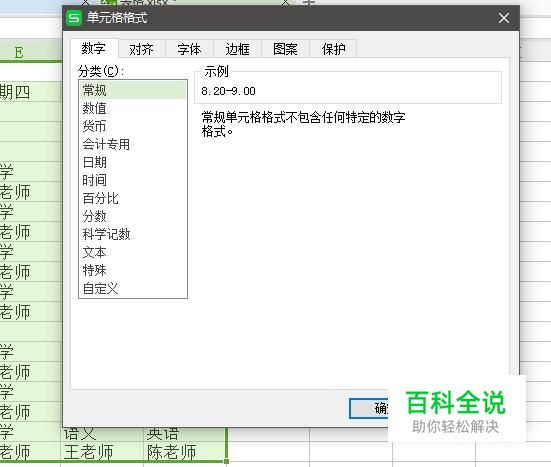Switch to the 数字 tab
The width and height of the screenshot is (551, 467).
tap(93, 48)
